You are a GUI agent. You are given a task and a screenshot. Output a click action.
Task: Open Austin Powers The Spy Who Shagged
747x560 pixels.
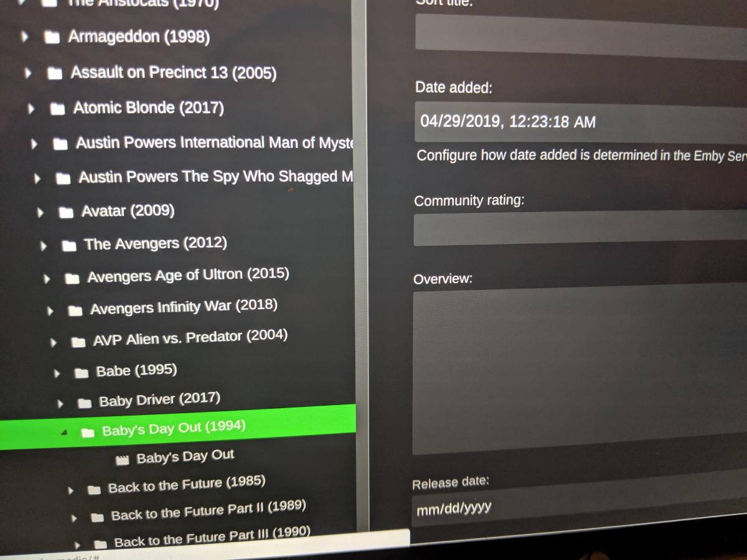(216, 177)
